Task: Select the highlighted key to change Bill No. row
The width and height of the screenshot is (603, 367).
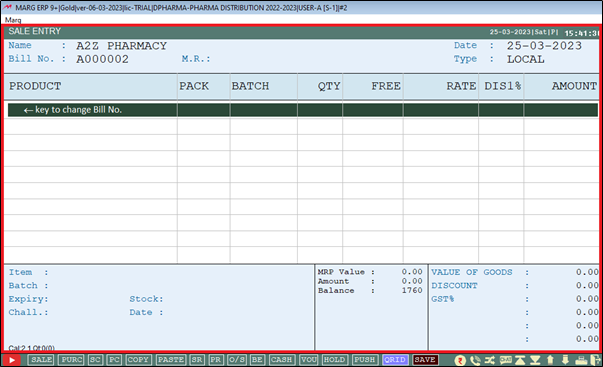Action: click(x=303, y=110)
